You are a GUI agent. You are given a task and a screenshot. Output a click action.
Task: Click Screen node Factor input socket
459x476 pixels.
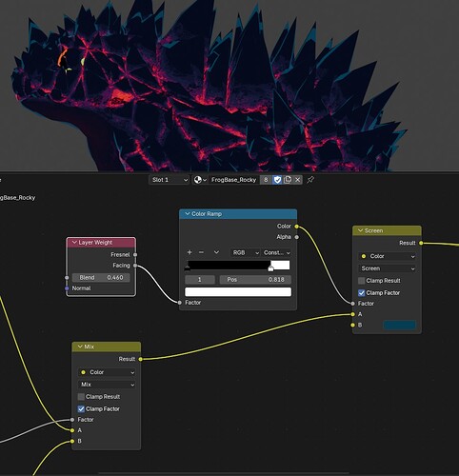click(352, 304)
